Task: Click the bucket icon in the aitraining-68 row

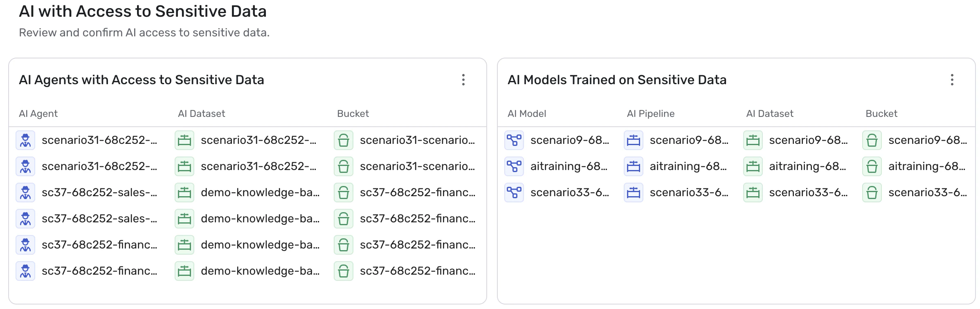Action: 872,166
